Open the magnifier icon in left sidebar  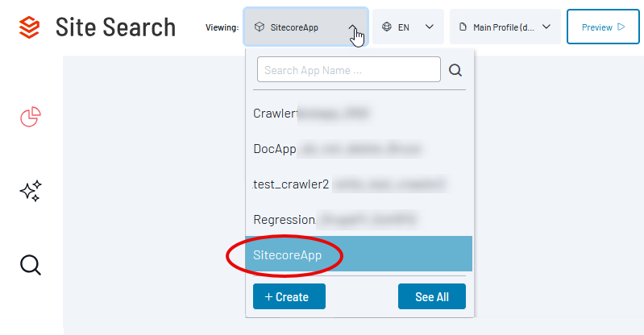(x=31, y=264)
